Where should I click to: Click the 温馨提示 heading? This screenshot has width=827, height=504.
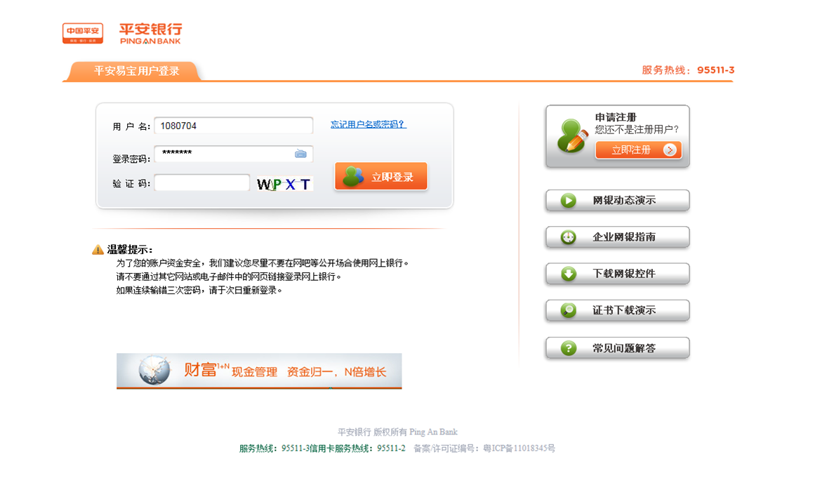tap(130, 250)
